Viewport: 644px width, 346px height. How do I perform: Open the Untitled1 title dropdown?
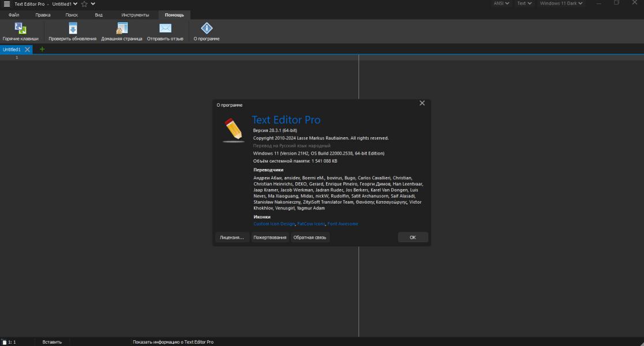(65, 4)
